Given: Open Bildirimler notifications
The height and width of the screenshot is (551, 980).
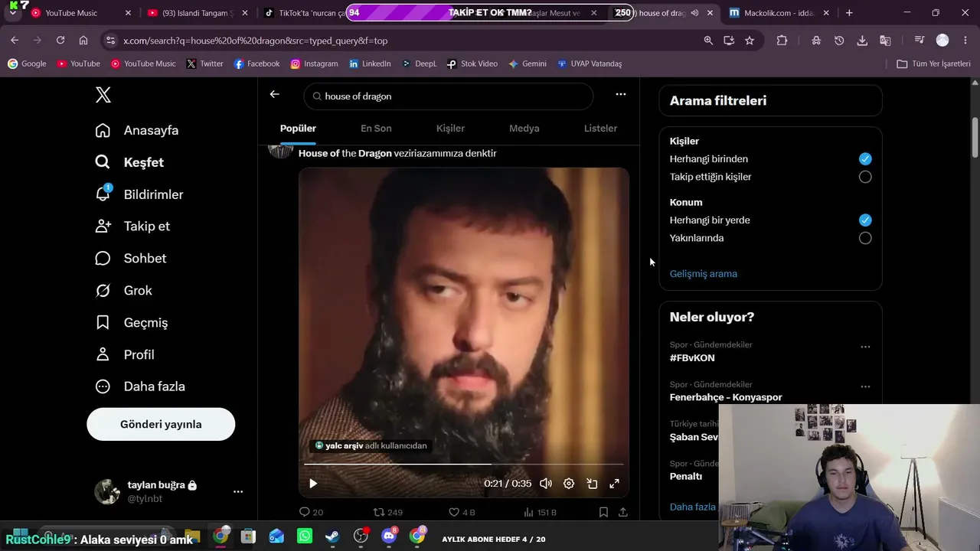Looking at the screenshot, I should 139,194.
